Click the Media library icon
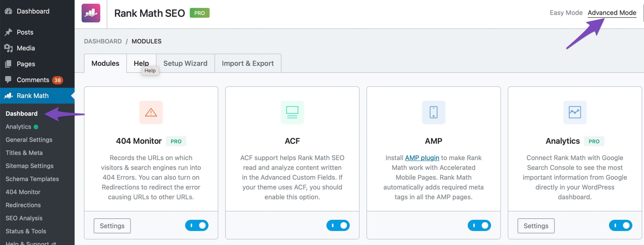 [8, 48]
